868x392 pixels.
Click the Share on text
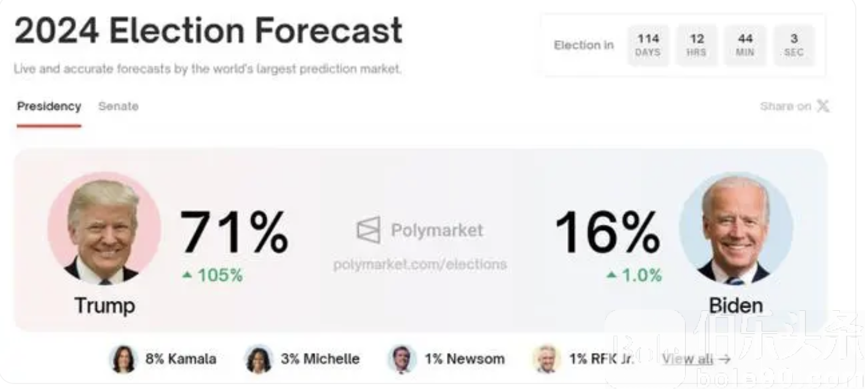click(x=785, y=106)
